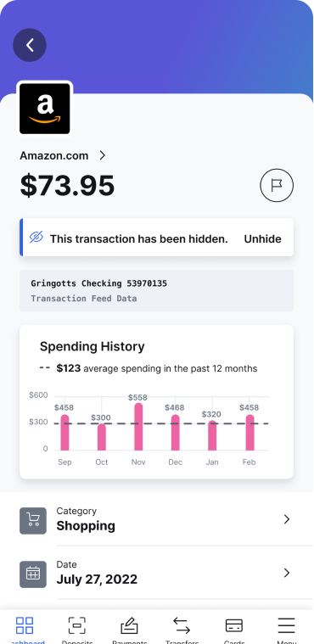Click the calendar date icon
The image size is (314, 644).
point(33,574)
